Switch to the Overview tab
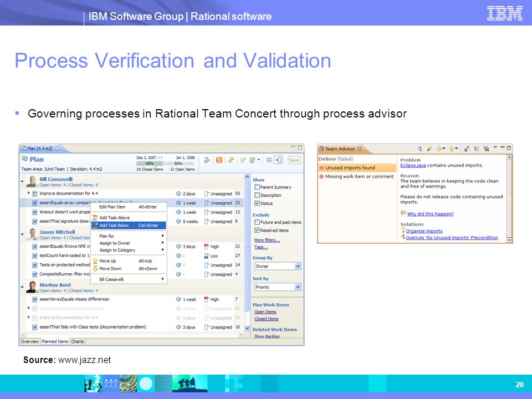 click(x=30, y=342)
